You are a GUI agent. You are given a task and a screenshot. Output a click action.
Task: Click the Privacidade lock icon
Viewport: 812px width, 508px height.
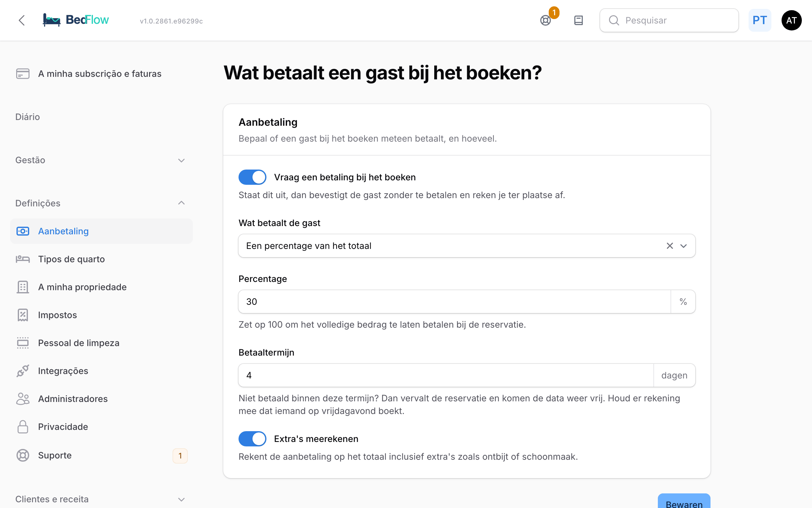[23, 427]
